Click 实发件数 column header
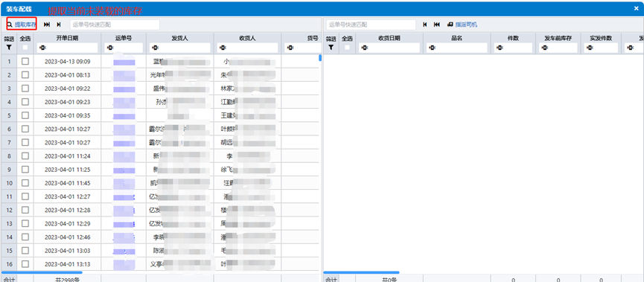This screenshot has width=644, height=282. (601, 38)
